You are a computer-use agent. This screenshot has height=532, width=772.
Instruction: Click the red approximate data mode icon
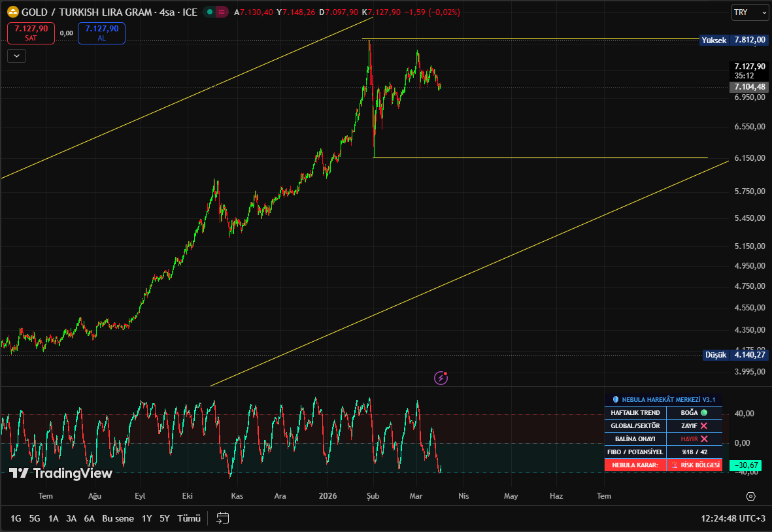222,12
